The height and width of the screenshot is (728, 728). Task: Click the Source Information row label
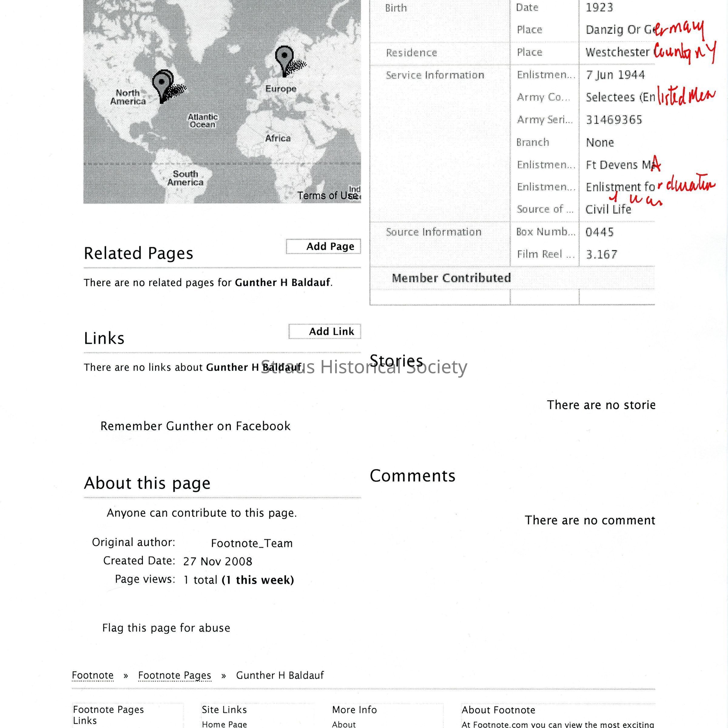433,232
